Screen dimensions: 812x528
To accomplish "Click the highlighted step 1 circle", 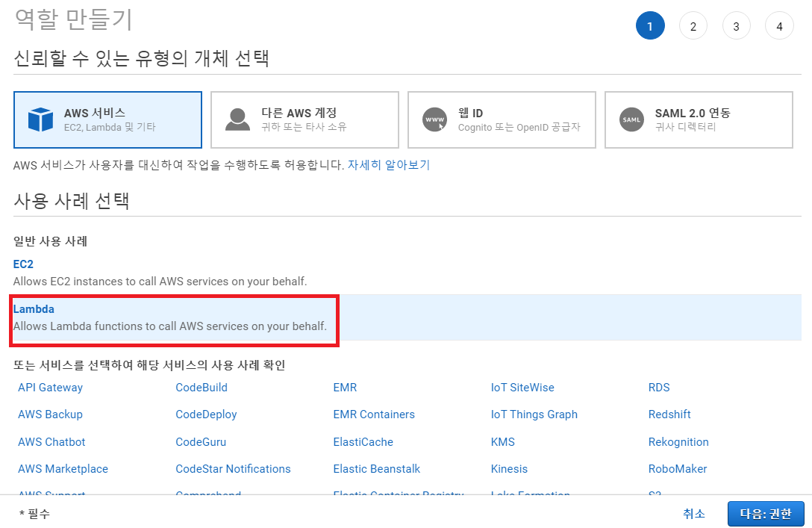I will pos(650,25).
